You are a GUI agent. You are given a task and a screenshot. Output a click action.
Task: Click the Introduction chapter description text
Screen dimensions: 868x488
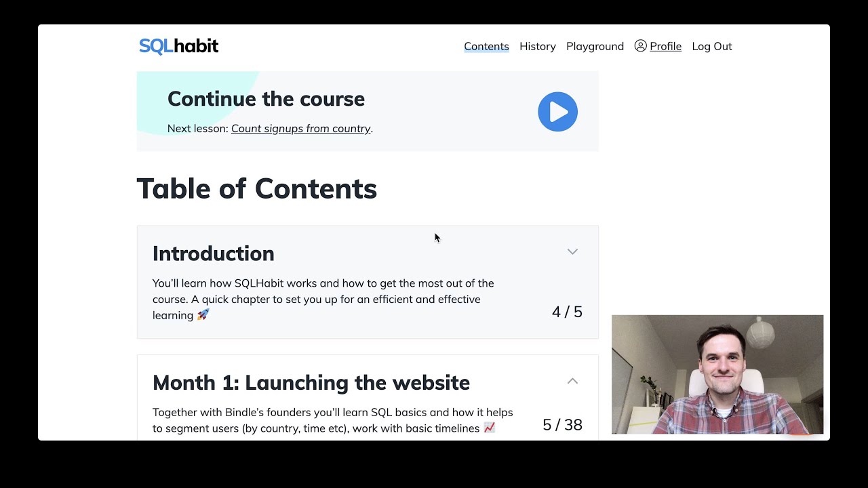[x=323, y=299]
